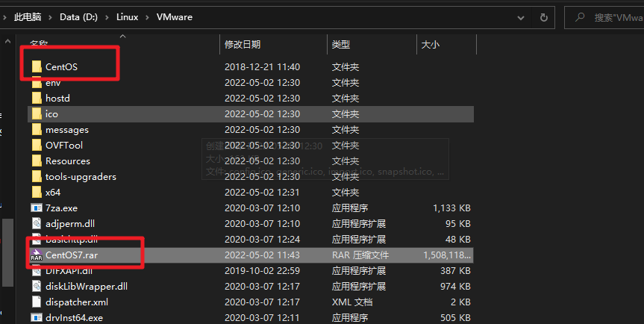The image size is (644, 324).
Task: Select the file name CentOS7.rar
Action: [x=72, y=255]
